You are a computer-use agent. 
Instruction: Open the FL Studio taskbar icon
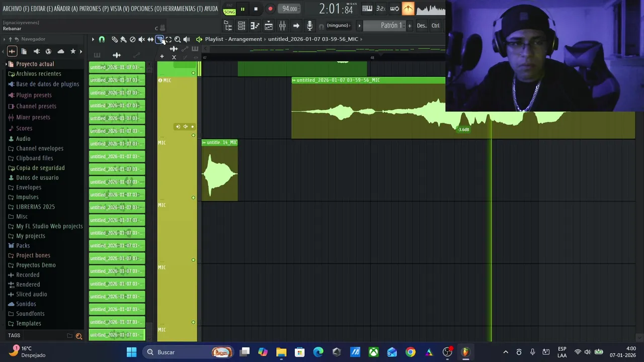pos(465,352)
